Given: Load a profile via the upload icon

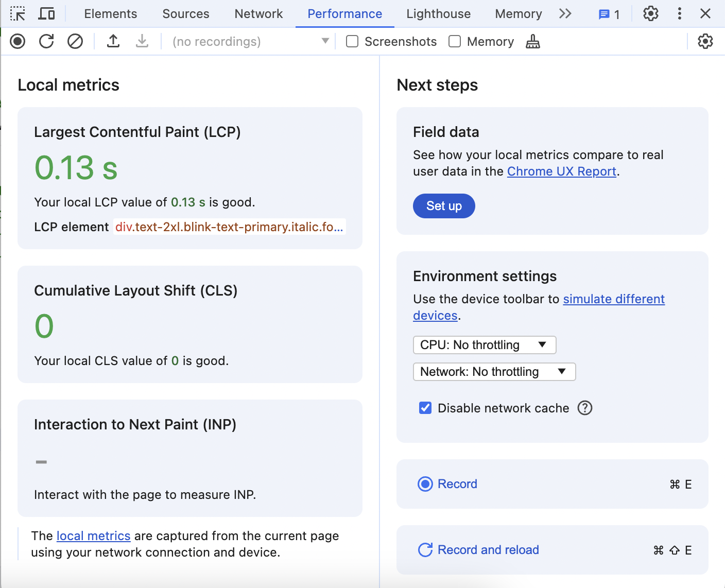Looking at the screenshot, I should click(x=113, y=41).
